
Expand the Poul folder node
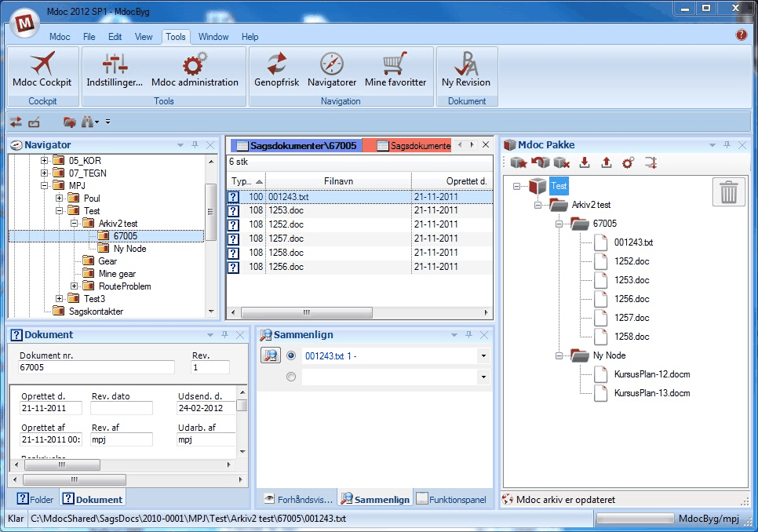point(59,198)
